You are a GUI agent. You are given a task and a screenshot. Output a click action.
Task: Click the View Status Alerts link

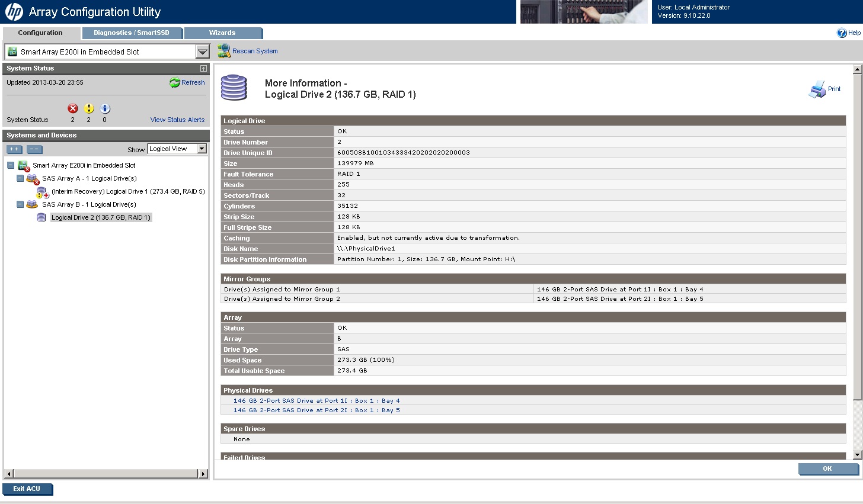pyautogui.click(x=177, y=120)
